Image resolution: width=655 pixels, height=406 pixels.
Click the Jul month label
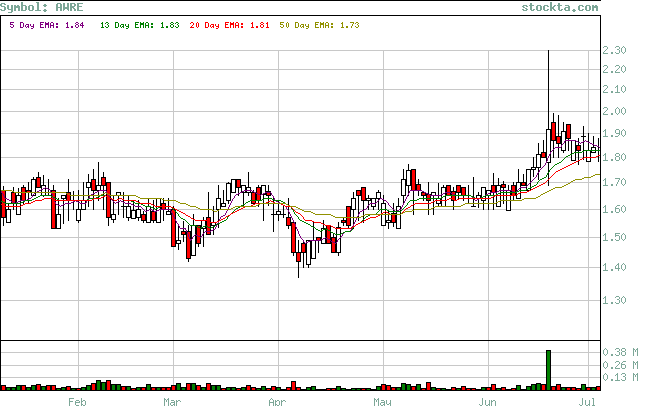(x=587, y=401)
